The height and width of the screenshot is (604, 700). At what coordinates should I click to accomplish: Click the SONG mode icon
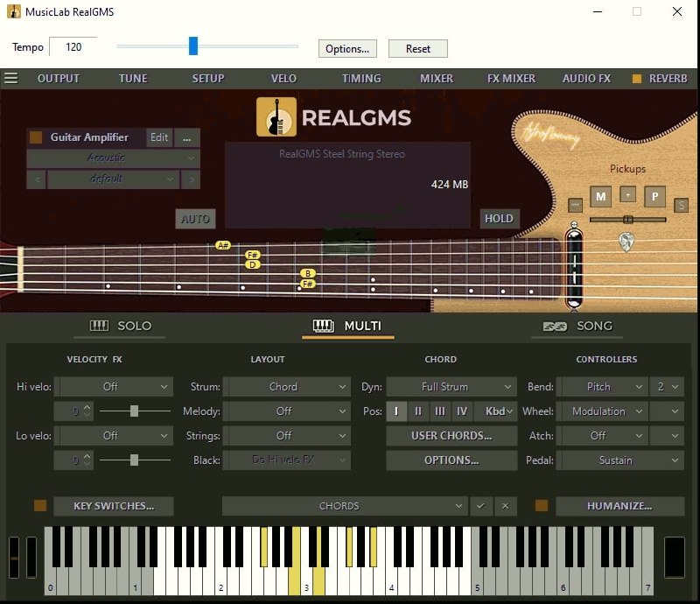click(555, 327)
